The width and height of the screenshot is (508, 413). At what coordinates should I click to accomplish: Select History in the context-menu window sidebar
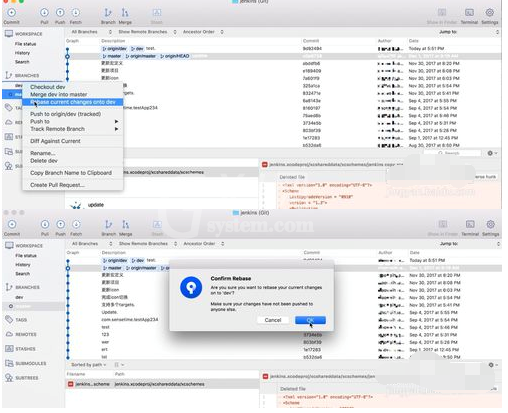click(22, 53)
